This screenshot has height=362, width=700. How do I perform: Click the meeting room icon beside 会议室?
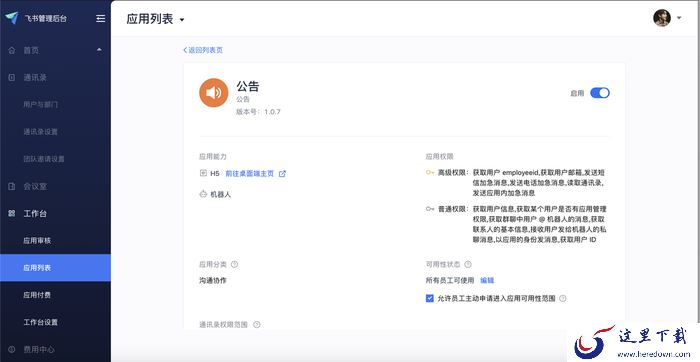[12, 187]
